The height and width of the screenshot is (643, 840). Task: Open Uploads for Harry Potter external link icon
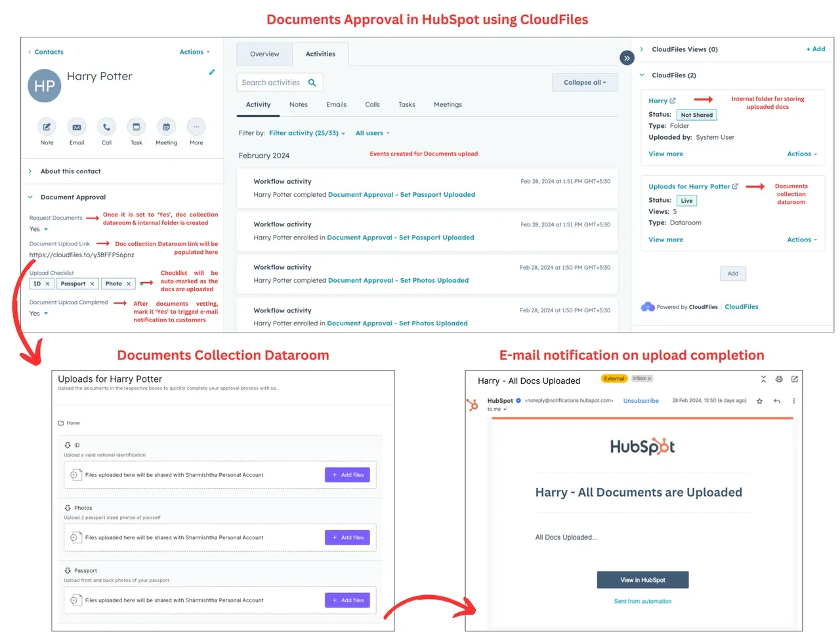coord(735,186)
